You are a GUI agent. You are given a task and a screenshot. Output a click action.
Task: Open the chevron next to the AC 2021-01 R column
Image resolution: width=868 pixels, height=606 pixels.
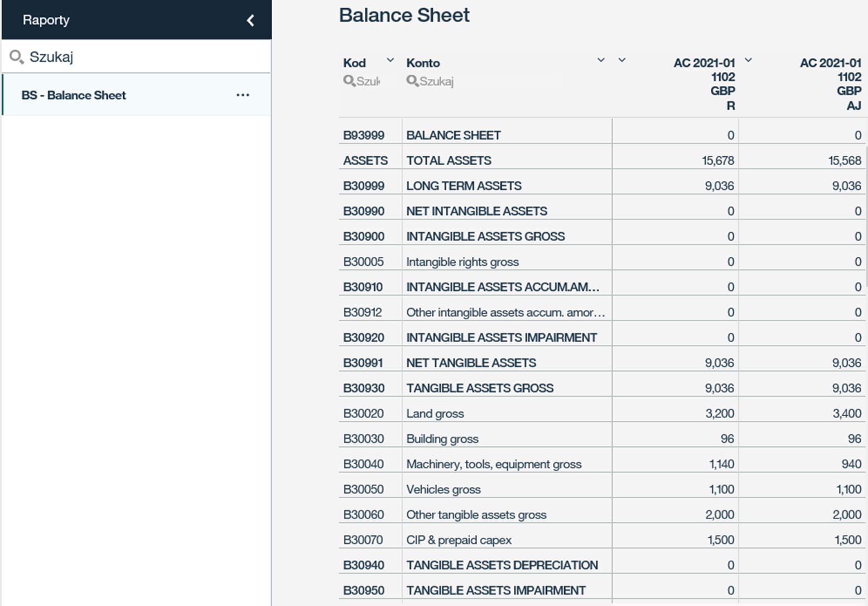[x=749, y=60]
